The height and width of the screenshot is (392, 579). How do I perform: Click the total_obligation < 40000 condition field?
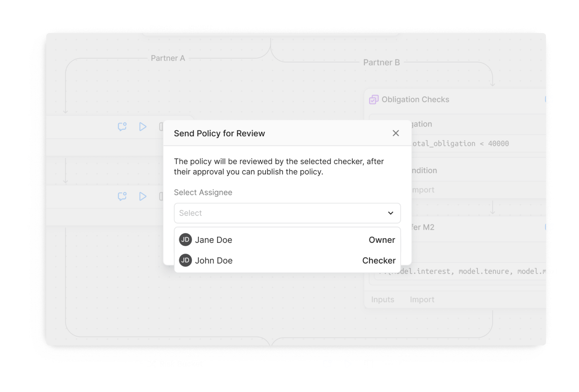point(460,144)
